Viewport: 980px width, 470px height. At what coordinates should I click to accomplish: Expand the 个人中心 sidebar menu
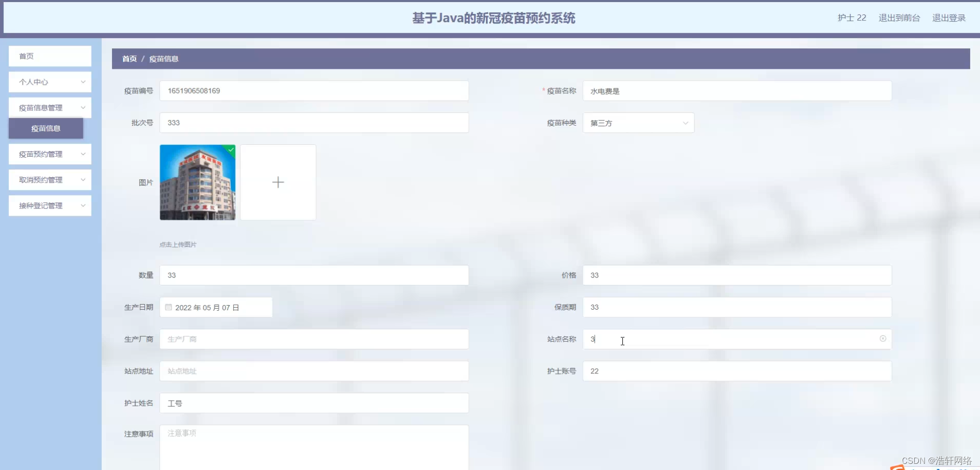click(50, 82)
